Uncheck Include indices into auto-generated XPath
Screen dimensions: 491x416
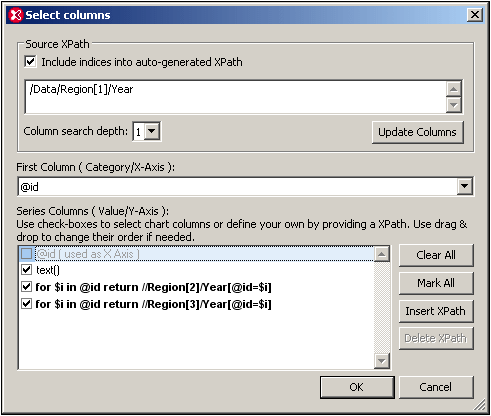[x=30, y=62]
